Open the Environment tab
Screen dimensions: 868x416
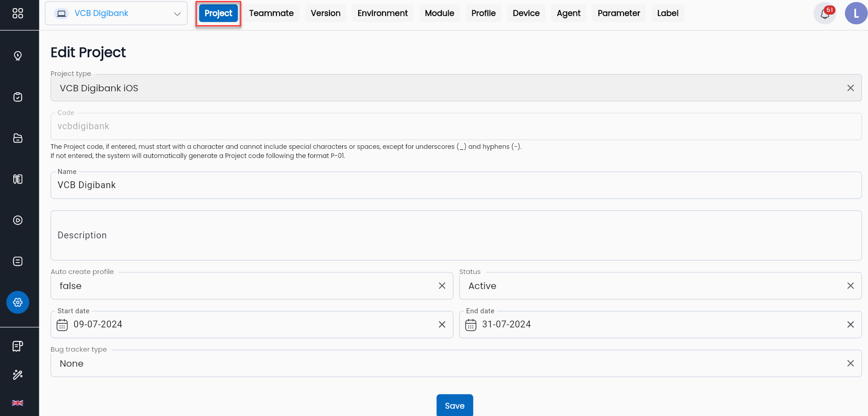(382, 13)
